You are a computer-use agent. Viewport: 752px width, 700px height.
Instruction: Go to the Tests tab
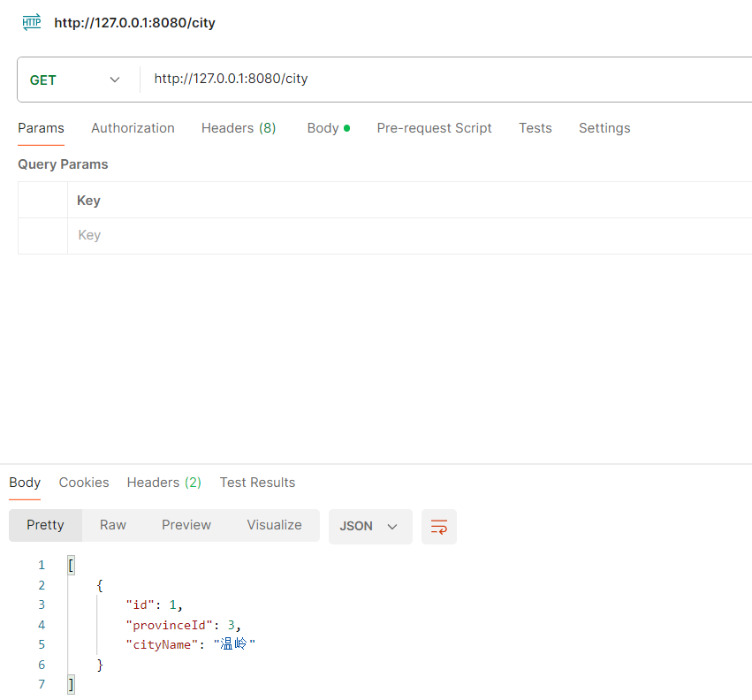[x=536, y=128]
